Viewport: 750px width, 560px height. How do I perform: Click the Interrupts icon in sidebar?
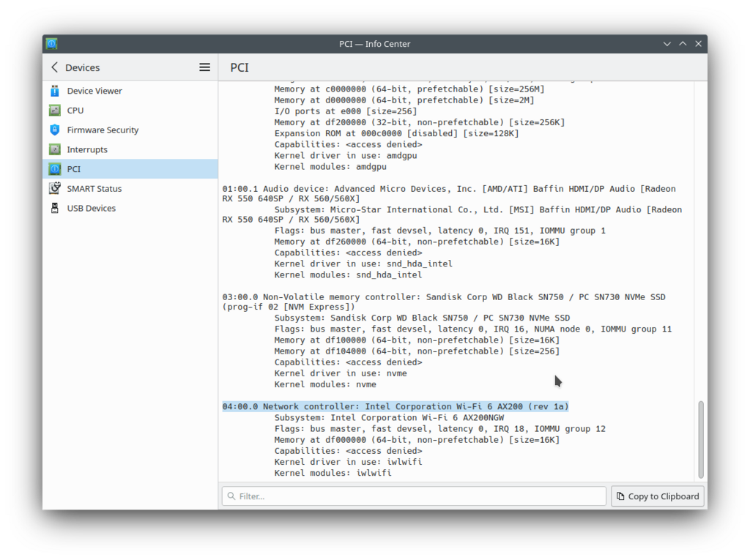pyautogui.click(x=54, y=149)
